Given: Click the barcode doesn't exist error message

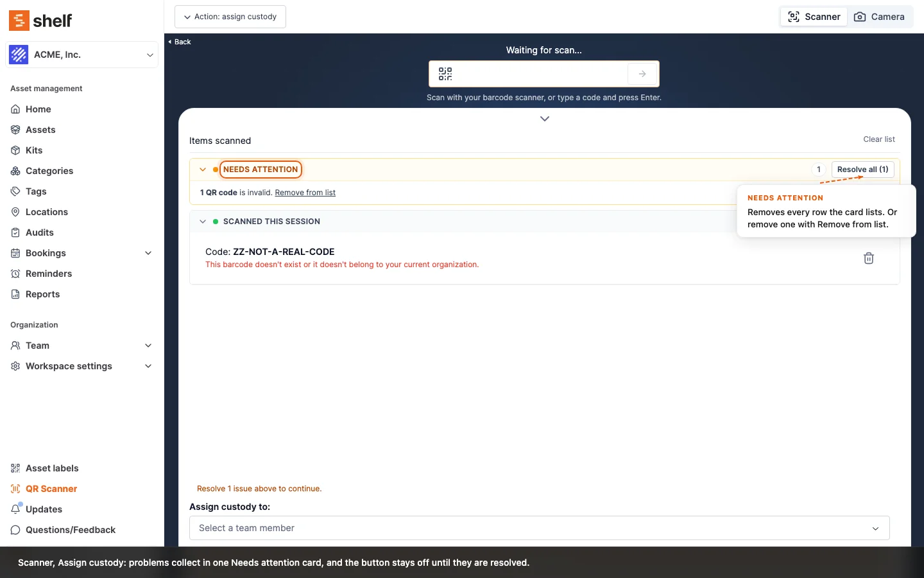Looking at the screenshot, I should pyautogui.click(x=342, y=265).
